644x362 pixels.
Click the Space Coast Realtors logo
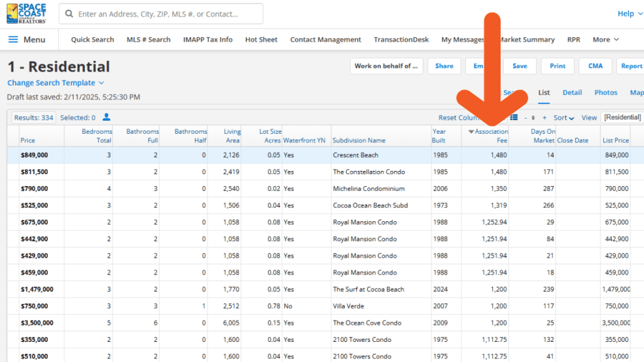click(26, 13)
